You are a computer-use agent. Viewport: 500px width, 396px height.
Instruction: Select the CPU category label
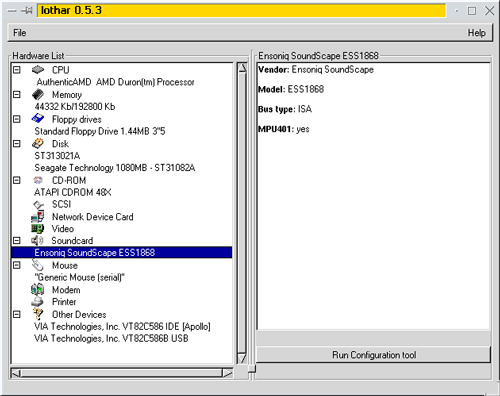(x=61, y=70)
